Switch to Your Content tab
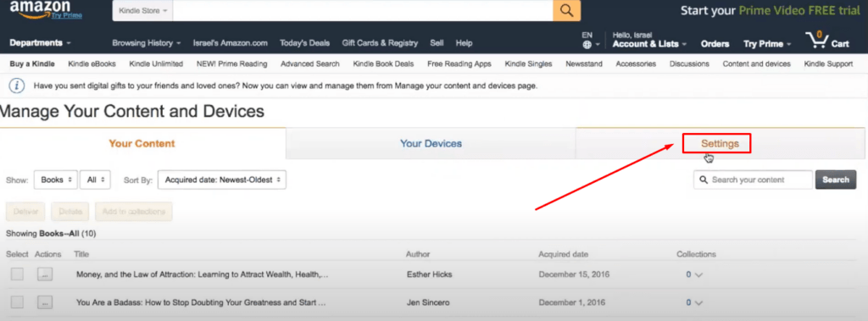868x321 pixels. (142, 144)
